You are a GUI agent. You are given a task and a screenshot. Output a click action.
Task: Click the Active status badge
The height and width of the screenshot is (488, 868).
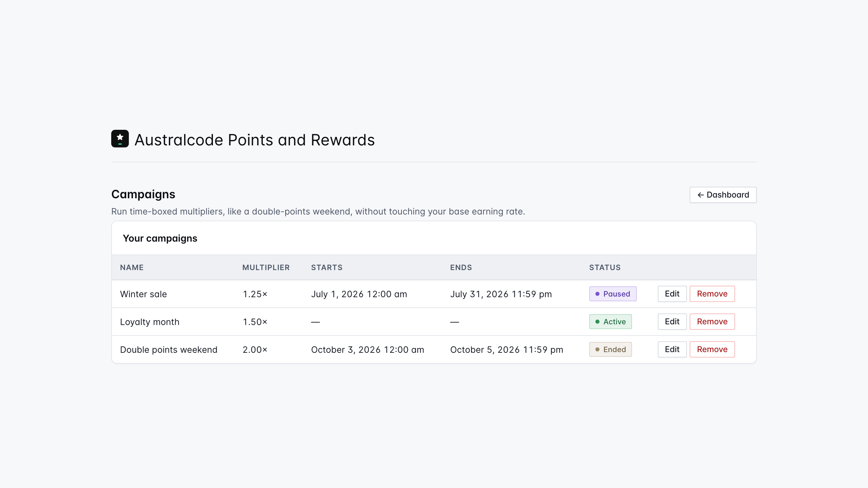pos(610,322)
